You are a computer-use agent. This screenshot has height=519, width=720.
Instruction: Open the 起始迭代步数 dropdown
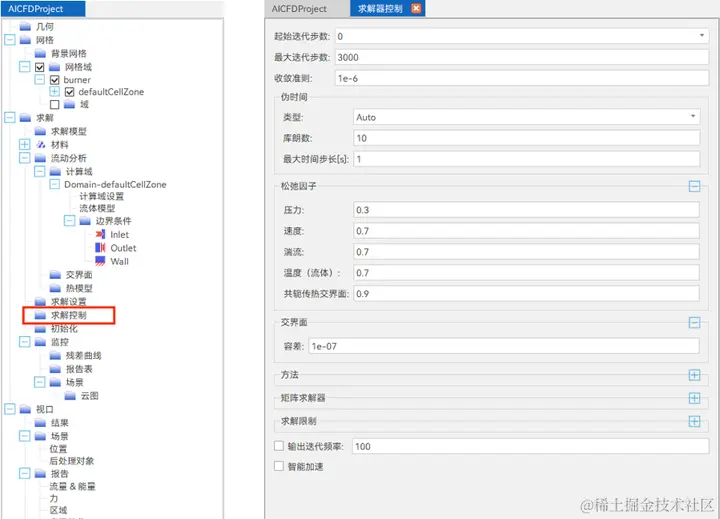[702, 36]
